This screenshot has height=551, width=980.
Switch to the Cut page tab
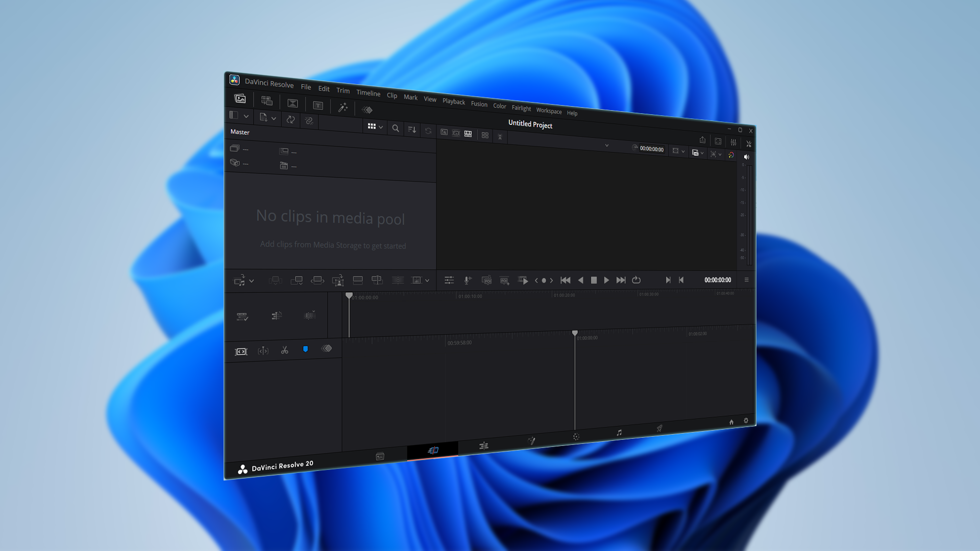pyautogui.click(x=432, y=450)
